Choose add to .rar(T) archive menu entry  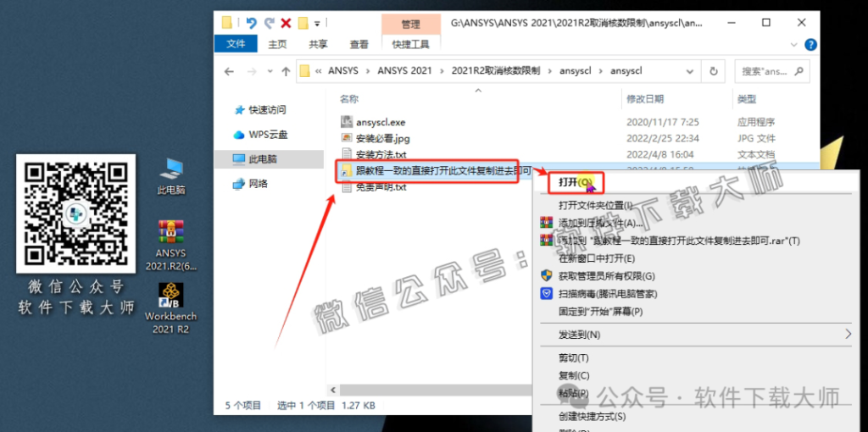(679, 241)
